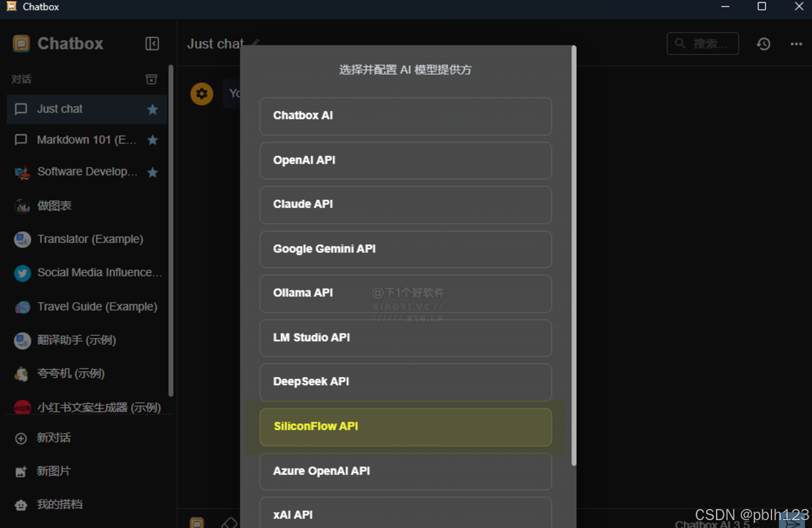Click the Just chat title in header

point(215,44)
